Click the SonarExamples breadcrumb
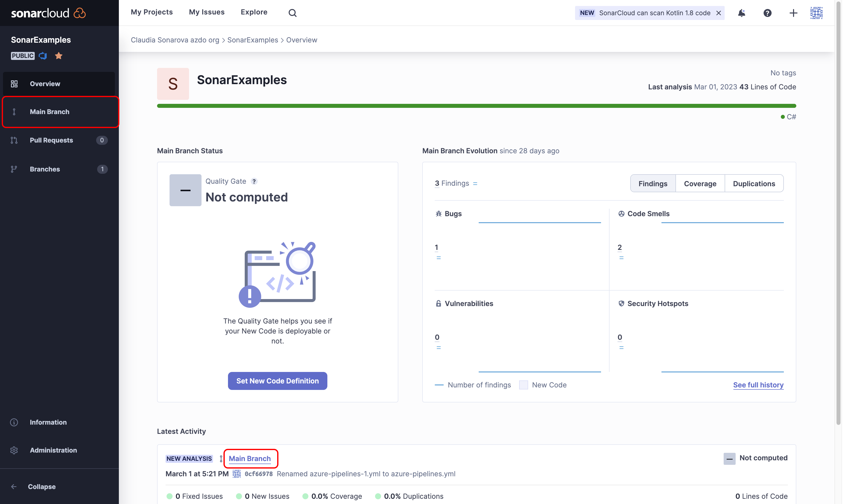 [253, 40]
